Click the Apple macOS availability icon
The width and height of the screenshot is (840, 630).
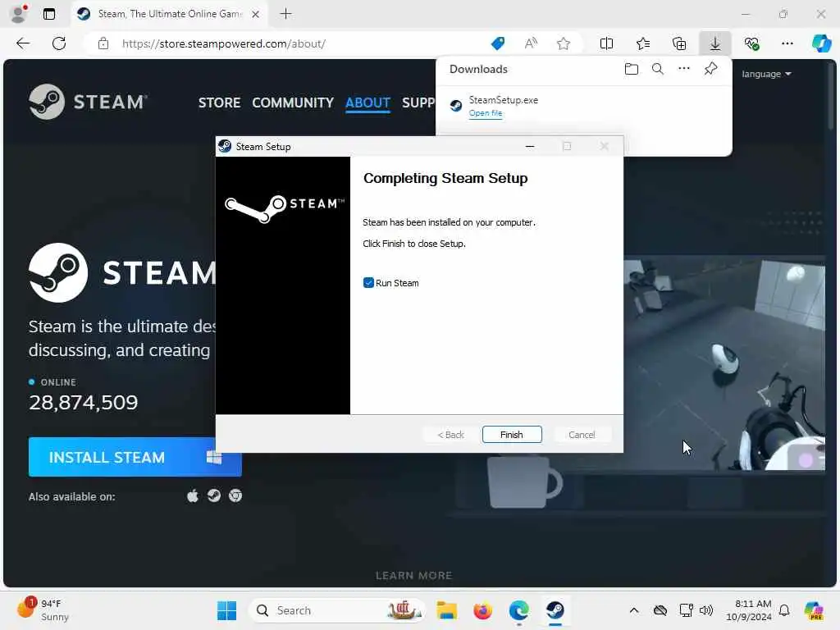click(x=192, y=496)
